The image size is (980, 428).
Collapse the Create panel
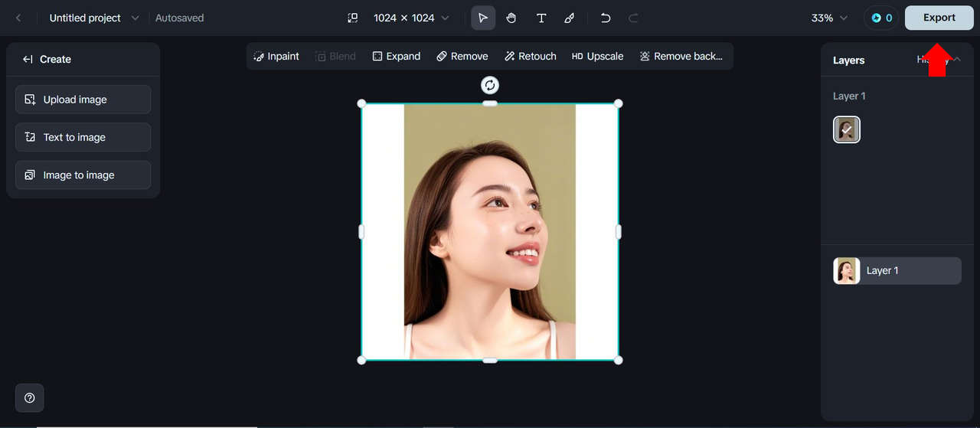(x=28, y=59)
